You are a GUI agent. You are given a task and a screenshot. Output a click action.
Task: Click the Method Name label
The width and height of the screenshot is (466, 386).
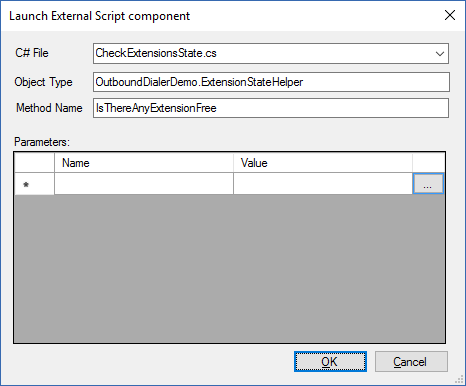tap(49, 108)
